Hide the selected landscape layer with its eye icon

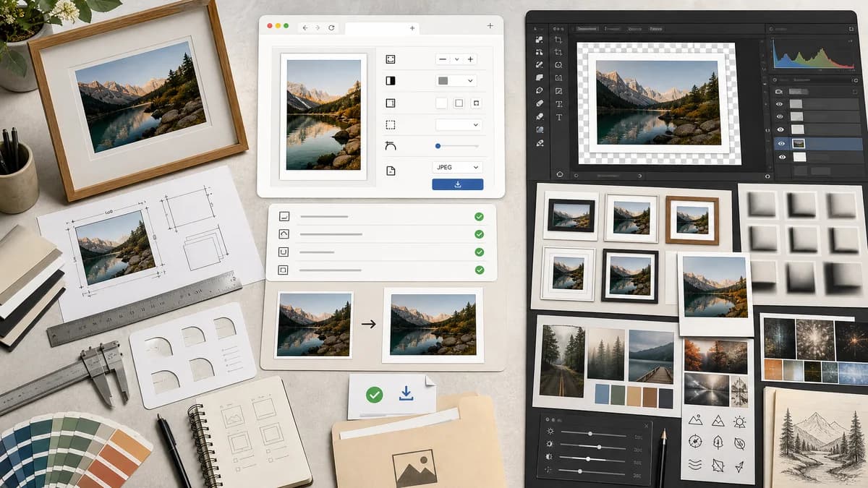(780, 144)
